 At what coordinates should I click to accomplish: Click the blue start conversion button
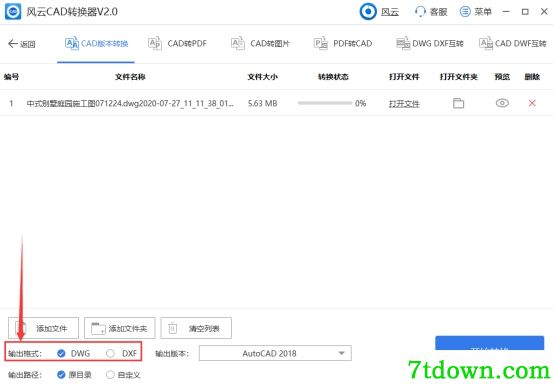click(489, 343)
